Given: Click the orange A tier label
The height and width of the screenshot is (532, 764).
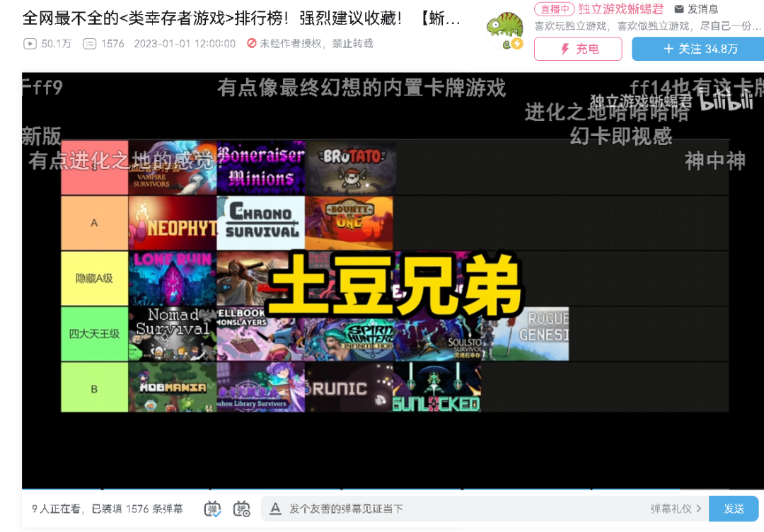Looking at the screenshot, I should 95,223.
